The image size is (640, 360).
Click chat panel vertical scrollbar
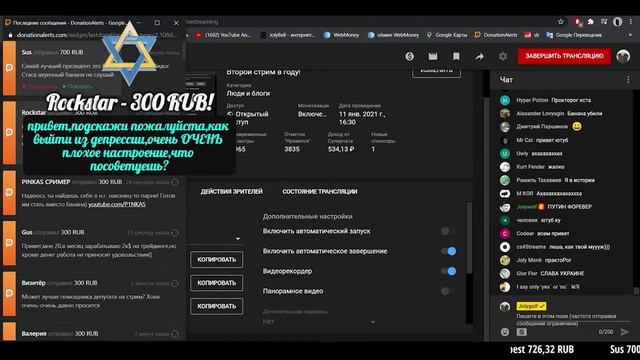(636, 291)
